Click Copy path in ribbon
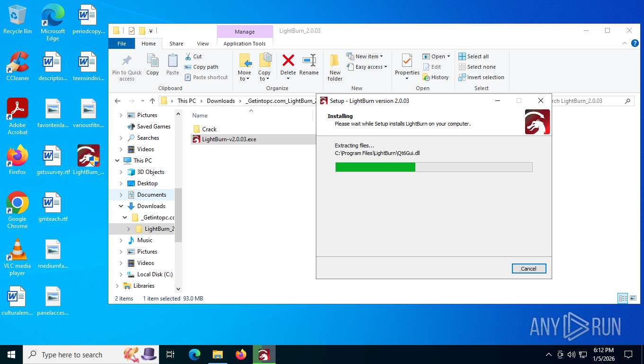Screen dimensions: 644x364 (201, 67)
